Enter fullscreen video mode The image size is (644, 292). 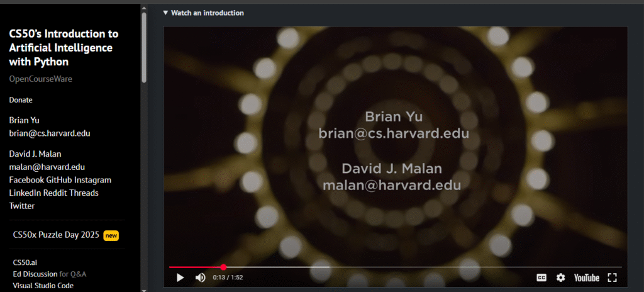click(612, 278)
